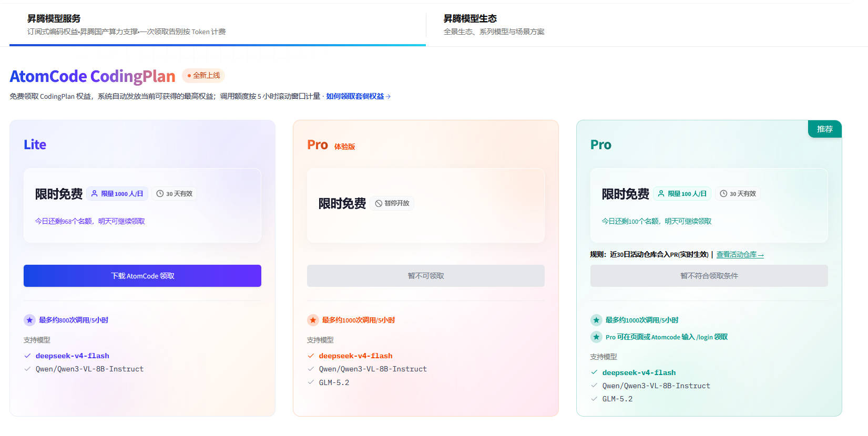This screenshot has width=868, height=436.
Task: Click 最多约1000次调用/5小时 in recommended Pro card
Action: pyautogui.click(x=642, y=320)
